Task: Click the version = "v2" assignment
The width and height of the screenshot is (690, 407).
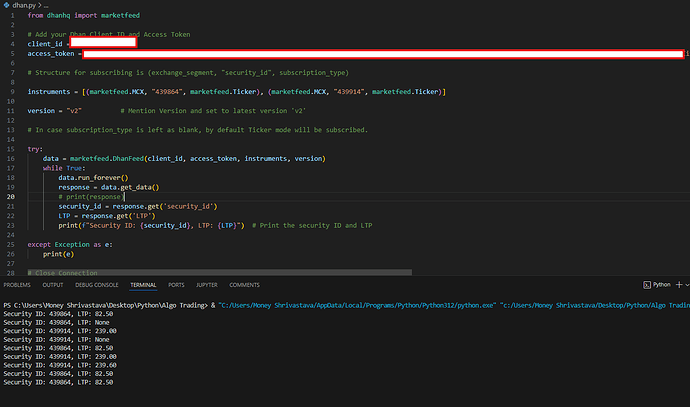Action: [x=55, y=111]
